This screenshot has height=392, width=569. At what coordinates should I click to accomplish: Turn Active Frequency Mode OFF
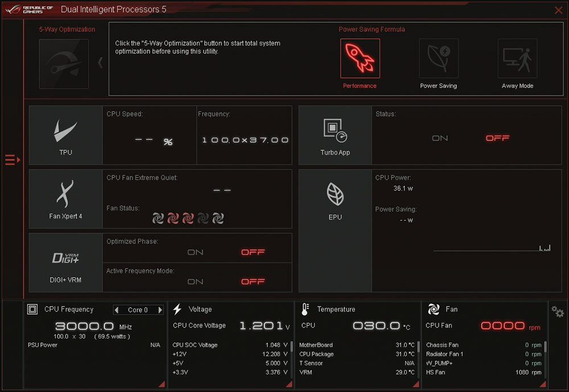tap(253, 282)
